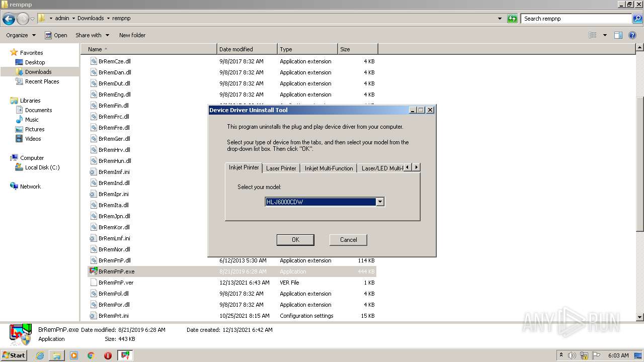The width and height of the screenshot is (644, 362).
Task: Click the Forward navigation arrow in Explorer
Action: [23, 19]
